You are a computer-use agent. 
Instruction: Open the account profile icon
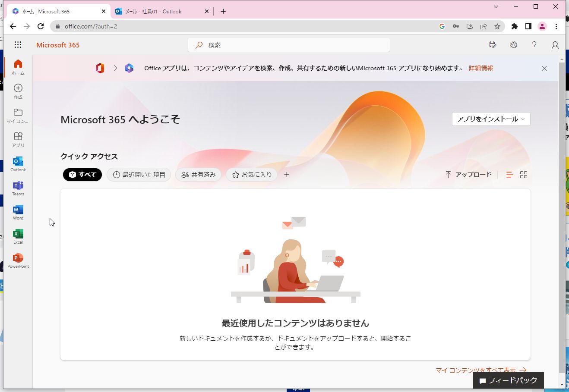555,45
